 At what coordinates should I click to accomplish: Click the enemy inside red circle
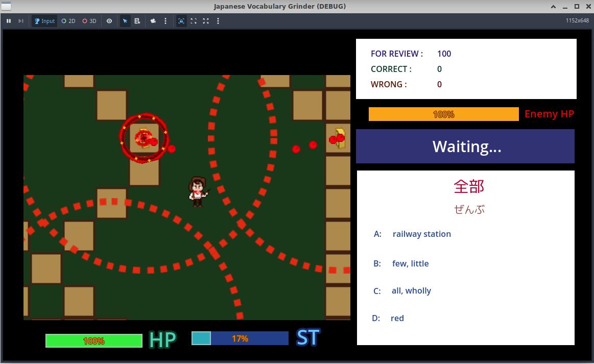144,138
